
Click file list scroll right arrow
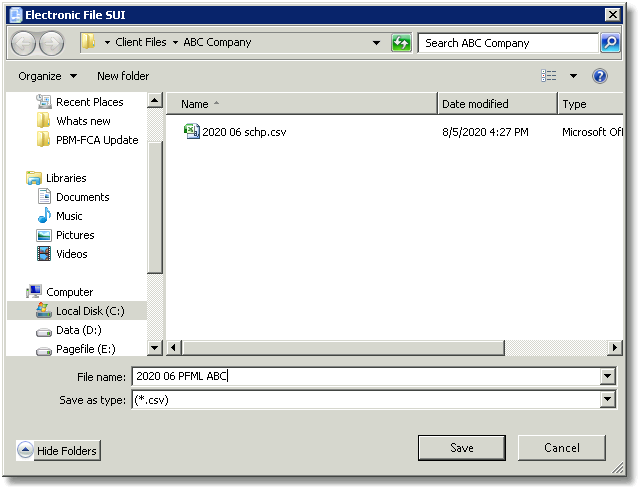(x=614, y=348)
